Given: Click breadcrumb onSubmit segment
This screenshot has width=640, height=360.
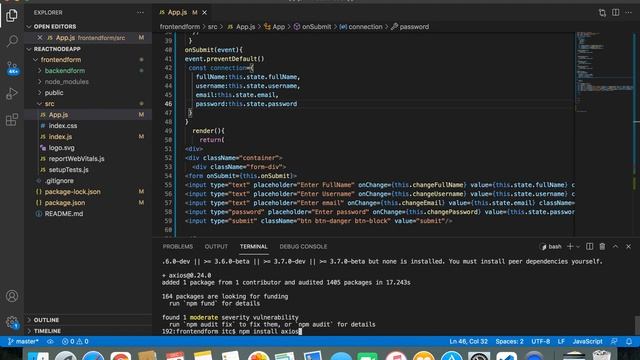Looking at the screenshot, I should tap(312, 27).
